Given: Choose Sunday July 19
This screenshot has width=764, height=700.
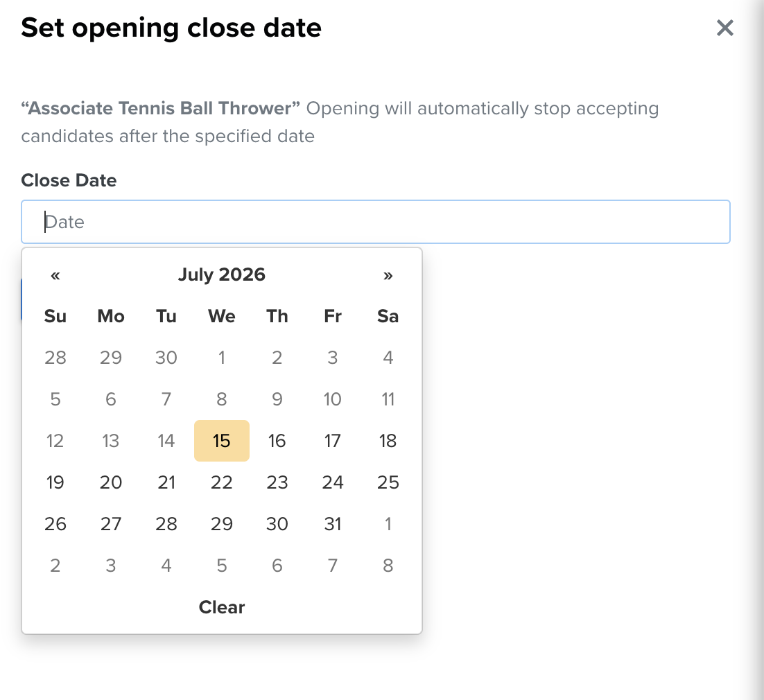Looking at the screenshot, I should (x=55, y=482).
